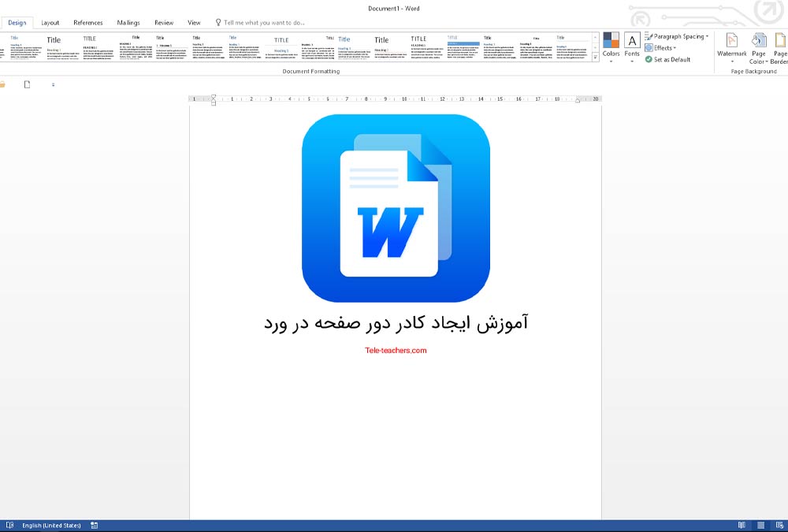Switch to the Layout tab
This screenshot has width=788, height=532.
tap(50, 23)
